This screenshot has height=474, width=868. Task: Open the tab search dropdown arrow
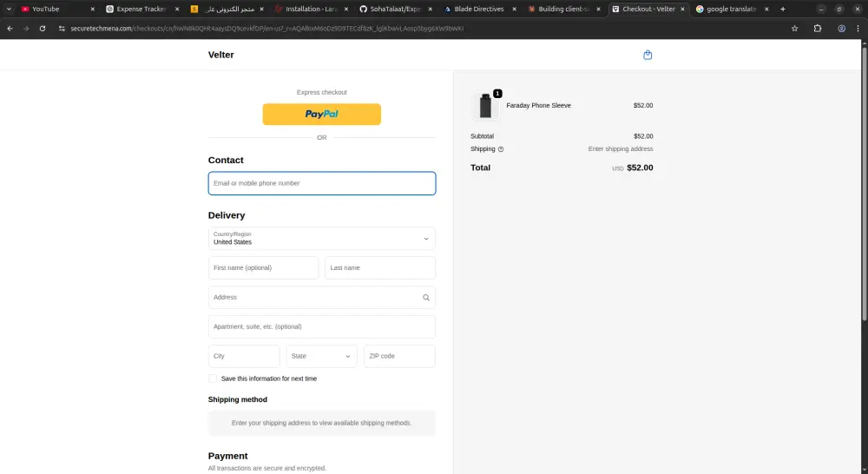pos(8,9)
